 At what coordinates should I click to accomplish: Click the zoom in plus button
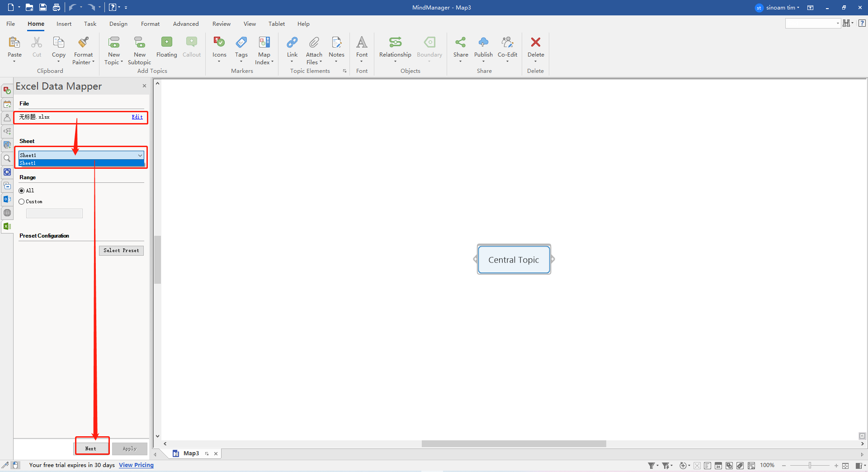pos(836,466)
